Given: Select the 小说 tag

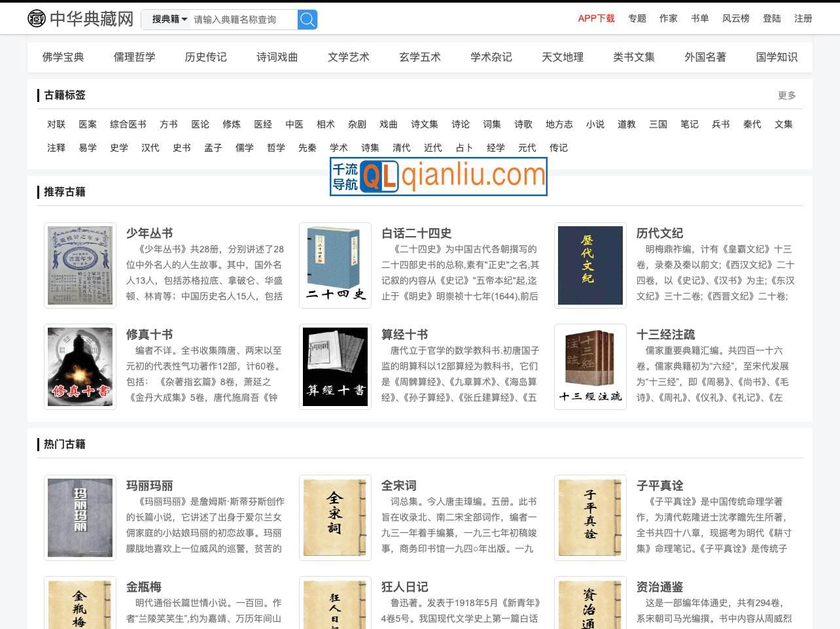Looking at the screenshot, I should [595, 124].
